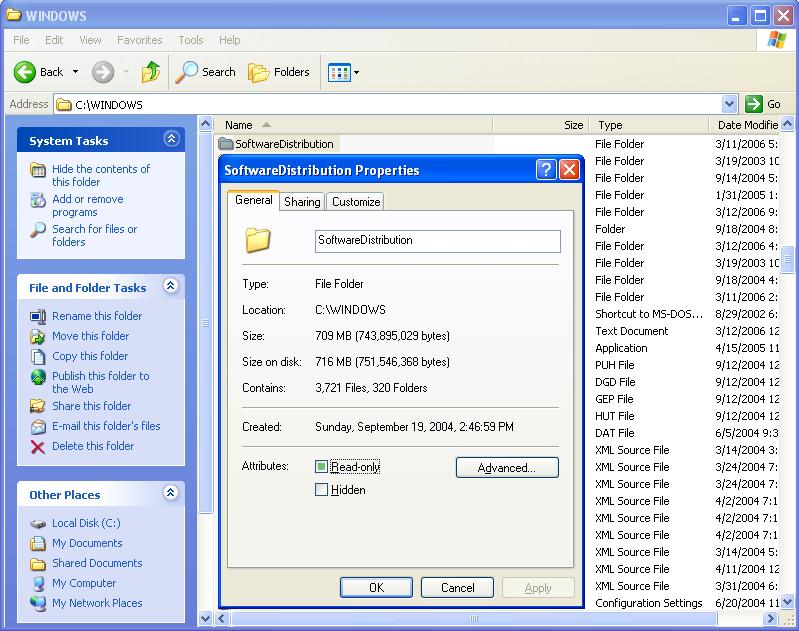Click the Apply button

pyautogui.click(x=538, y=588)
